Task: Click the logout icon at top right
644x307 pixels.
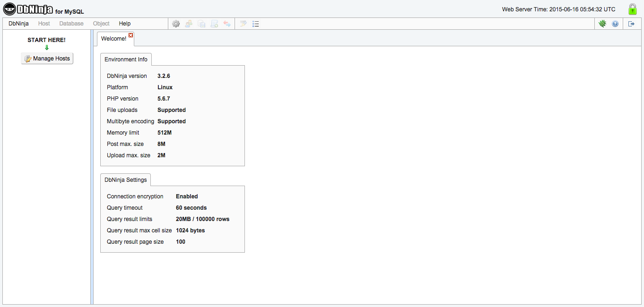Action: click(631, 23)
